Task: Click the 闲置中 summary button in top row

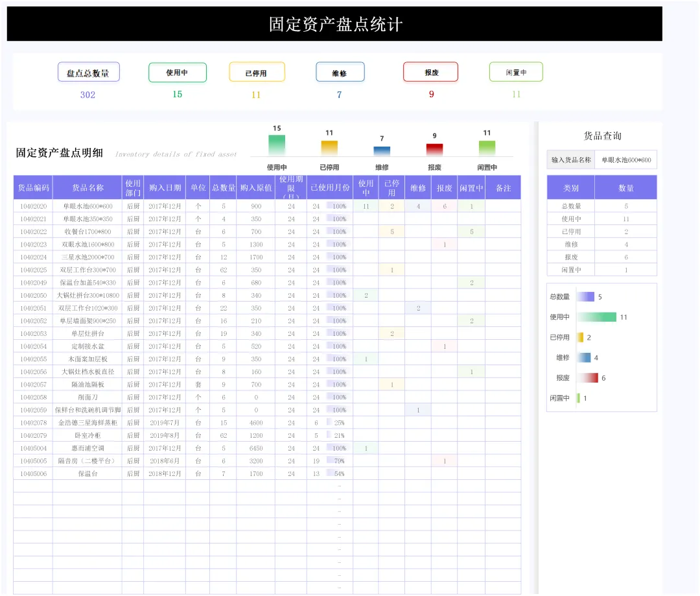Action: (x=516, y=73)
